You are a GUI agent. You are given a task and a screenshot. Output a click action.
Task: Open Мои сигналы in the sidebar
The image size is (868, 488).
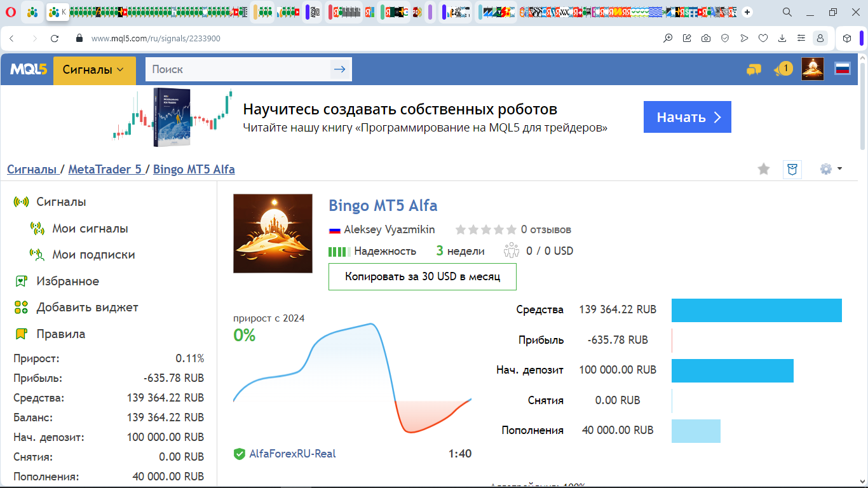[90, 229]
